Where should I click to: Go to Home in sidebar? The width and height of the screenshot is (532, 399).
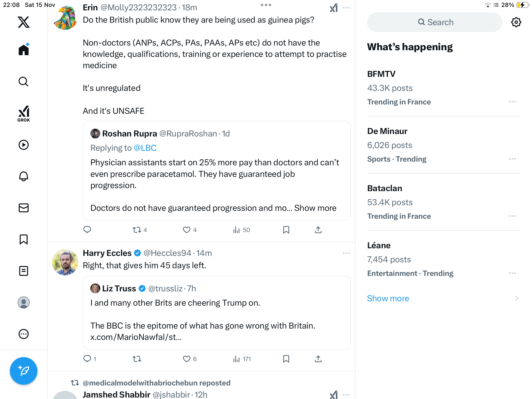coord(24,50)
